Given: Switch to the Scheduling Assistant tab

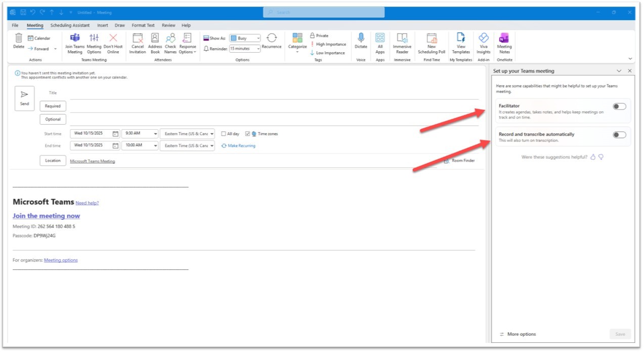Looking at the screenshot, I should [x=70, y=25].
